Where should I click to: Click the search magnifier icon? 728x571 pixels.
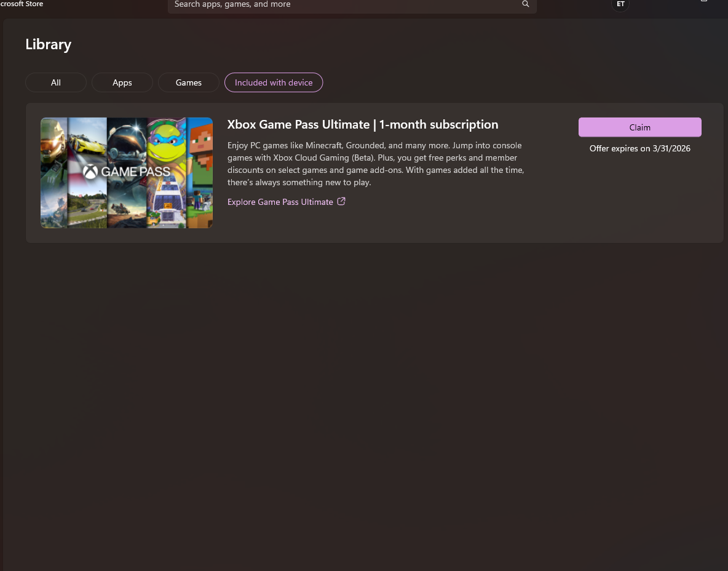(x=526, y=4)
